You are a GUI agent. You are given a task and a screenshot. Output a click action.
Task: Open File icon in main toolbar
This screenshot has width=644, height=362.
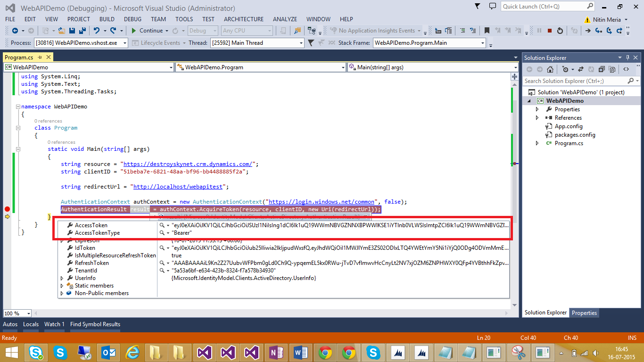pos(62,31)
